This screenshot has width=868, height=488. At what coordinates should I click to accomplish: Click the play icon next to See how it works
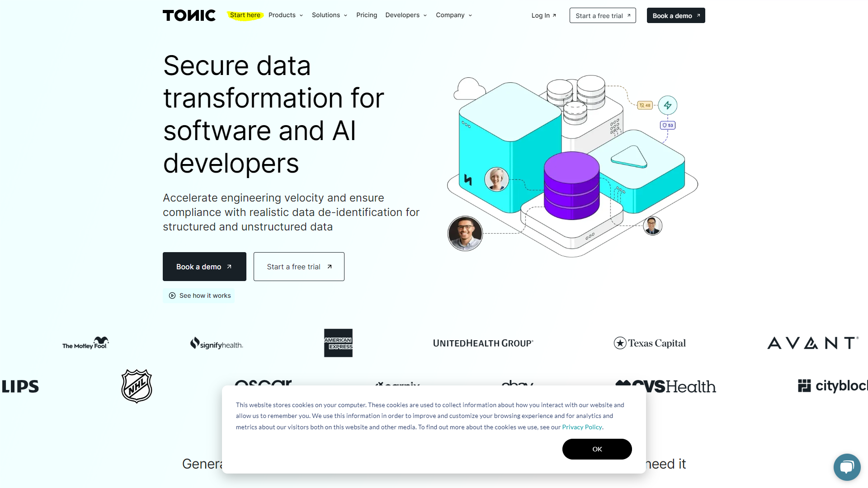pos(172,296)
